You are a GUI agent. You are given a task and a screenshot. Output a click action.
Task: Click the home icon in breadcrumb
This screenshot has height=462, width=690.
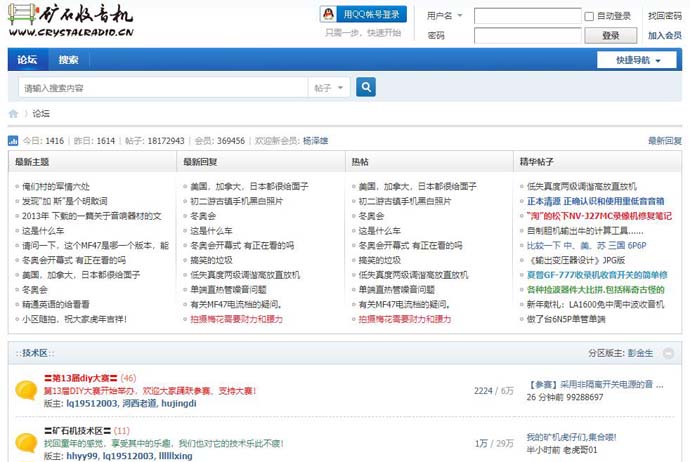[x=13, y=114]
